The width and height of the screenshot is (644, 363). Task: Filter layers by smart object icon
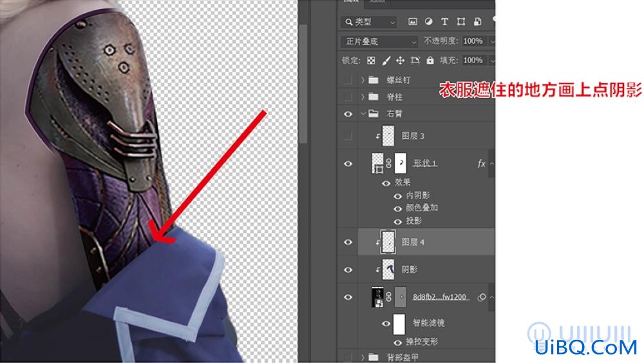(x=477, y=22)
